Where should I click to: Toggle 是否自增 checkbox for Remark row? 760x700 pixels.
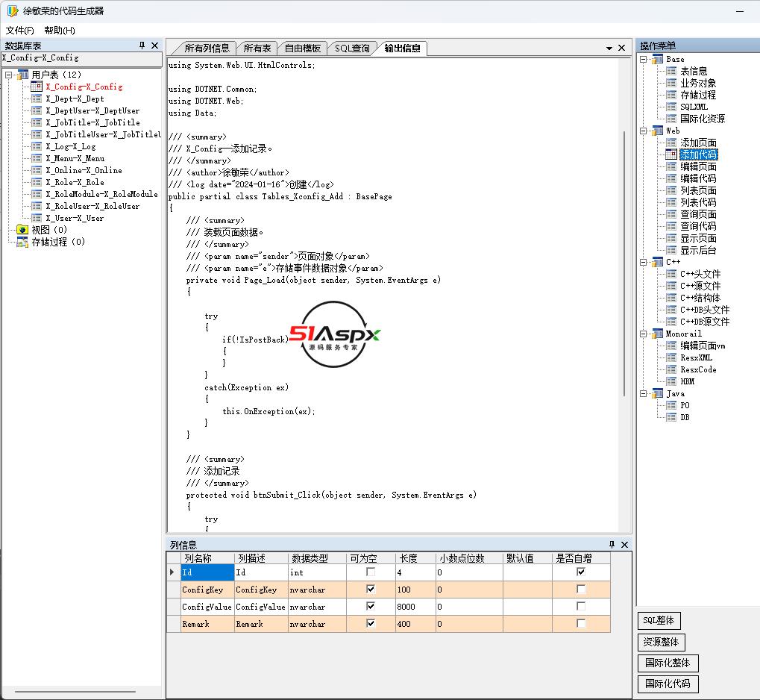[x=581, y=623]
